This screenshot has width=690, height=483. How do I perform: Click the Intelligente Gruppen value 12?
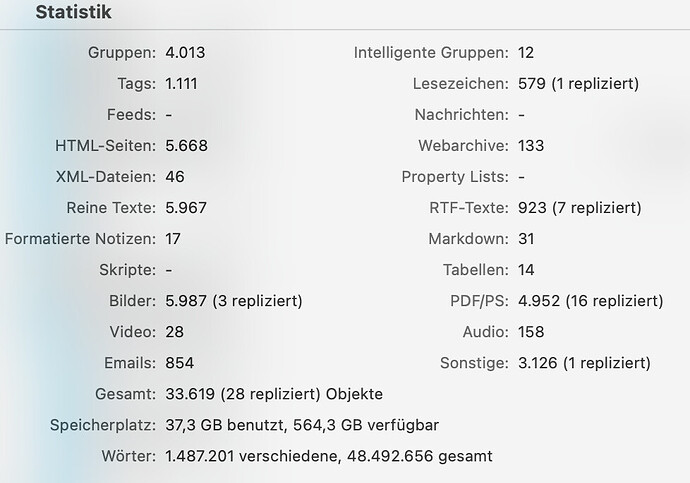pos(526,53)
